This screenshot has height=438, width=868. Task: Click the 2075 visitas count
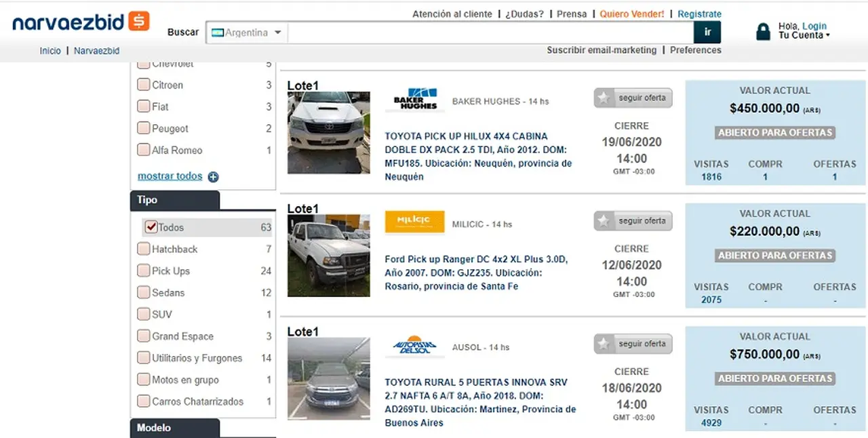coord(711,300)
